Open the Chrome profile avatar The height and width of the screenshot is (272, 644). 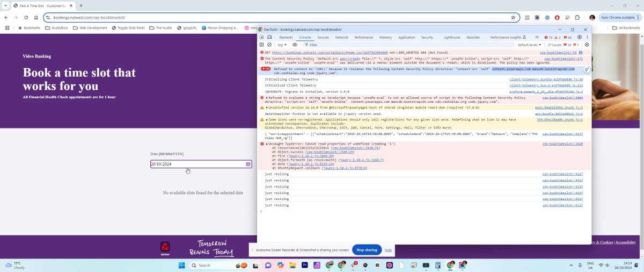(x=592, y=17)
